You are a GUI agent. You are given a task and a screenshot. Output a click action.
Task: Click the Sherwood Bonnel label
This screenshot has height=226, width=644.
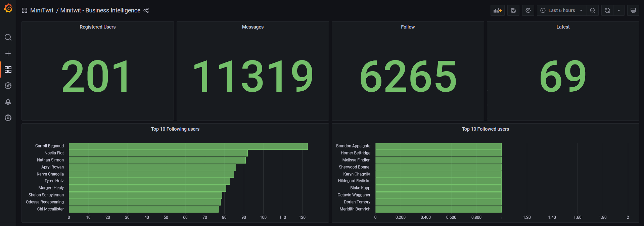click(x=355, y=167)
